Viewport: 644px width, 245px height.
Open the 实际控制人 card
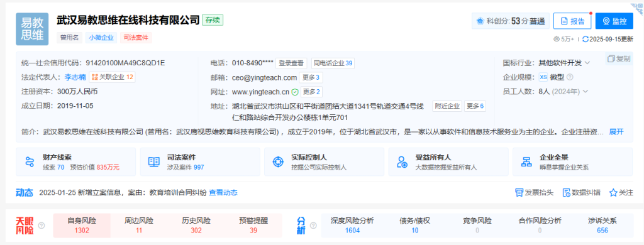[324, 161]
